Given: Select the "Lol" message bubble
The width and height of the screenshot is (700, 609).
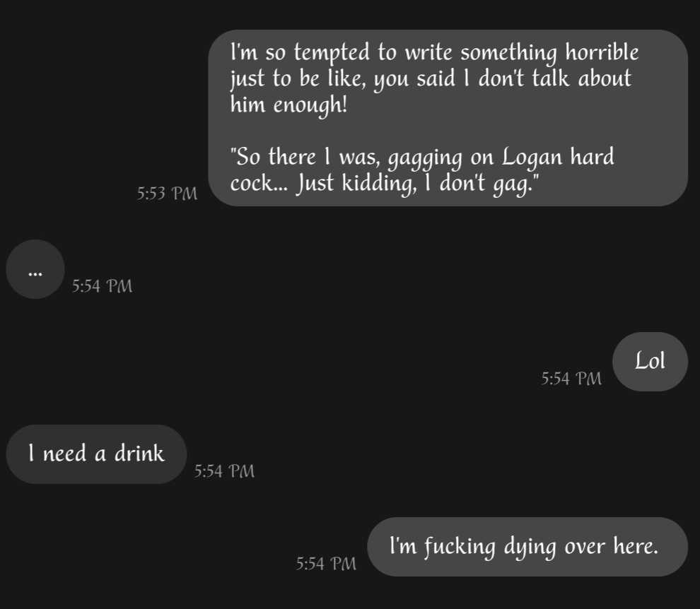Looking at the screenshot, I should (650, 362).
